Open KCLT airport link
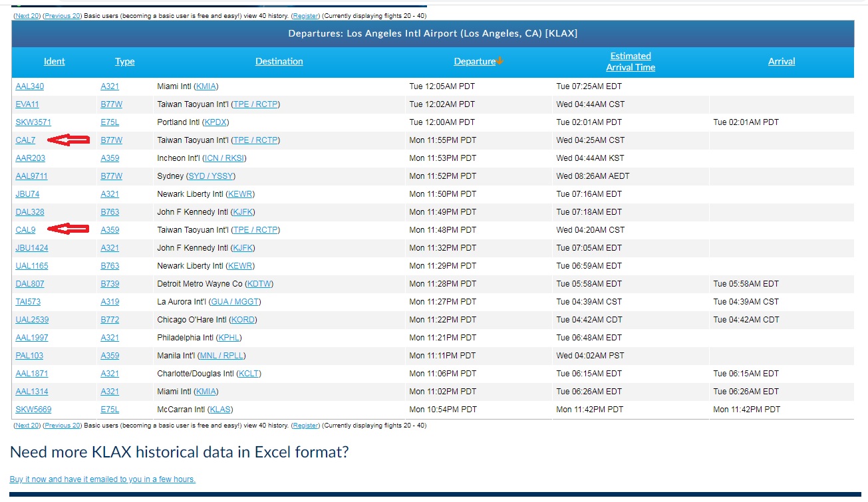Viewport: 868px width, 502px height. pos(249,374)
